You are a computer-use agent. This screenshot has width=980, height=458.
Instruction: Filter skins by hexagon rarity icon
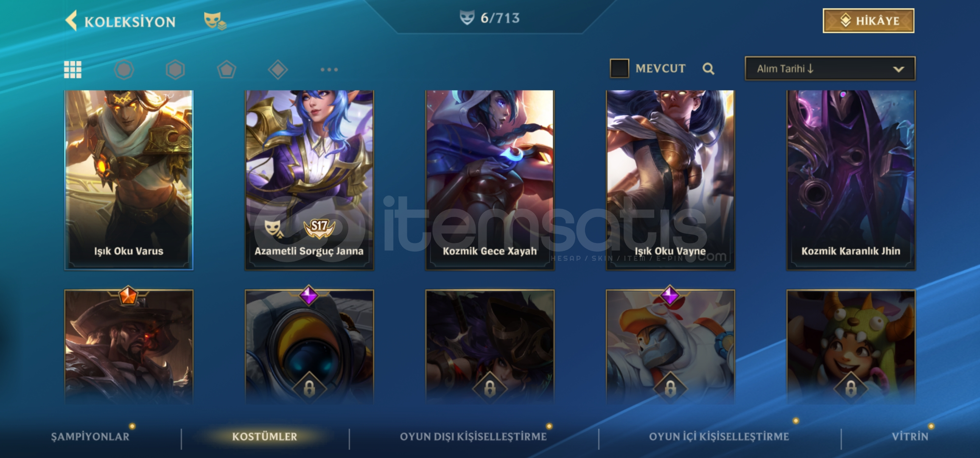[175, 70]
